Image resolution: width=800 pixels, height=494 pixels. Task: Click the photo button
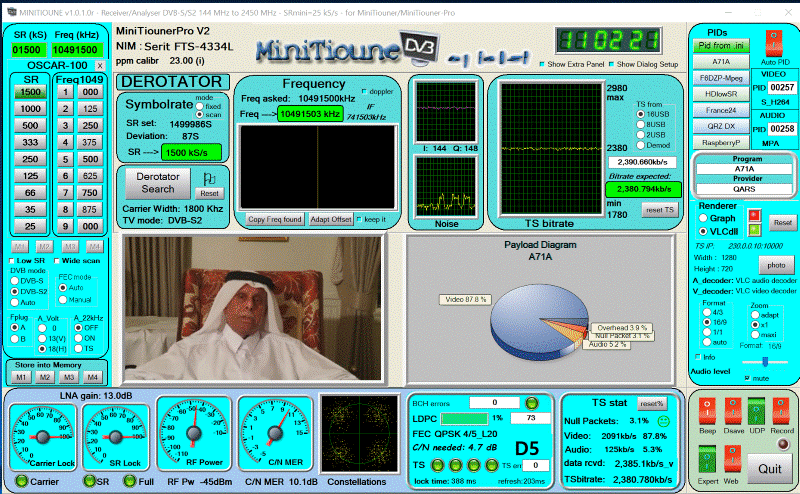tap(776, 265)
